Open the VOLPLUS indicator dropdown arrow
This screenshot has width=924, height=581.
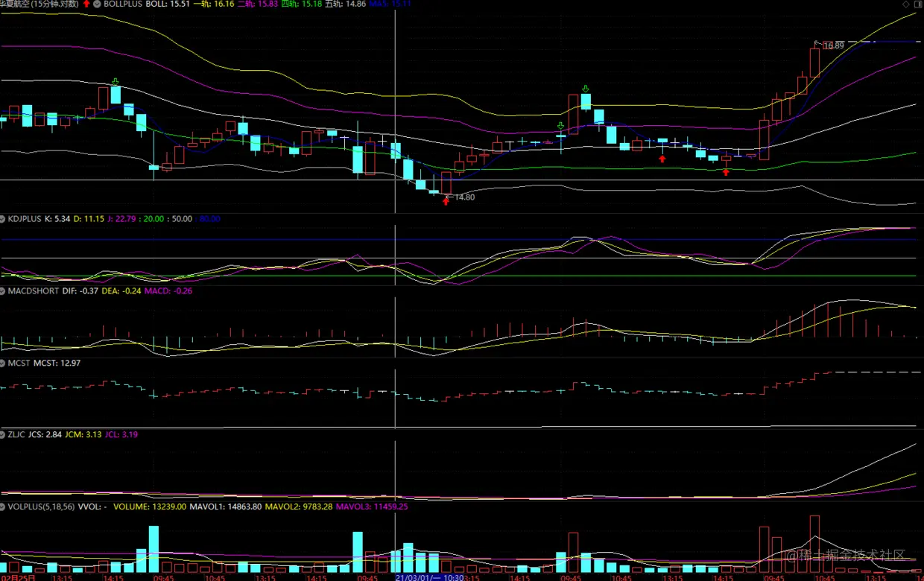(x=3, y=506)
